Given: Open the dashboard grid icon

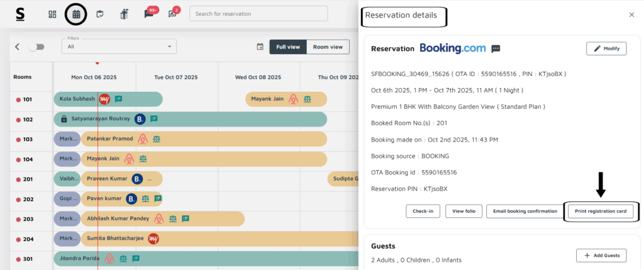Looking at the screenshot, I should [x=53, y=14].
